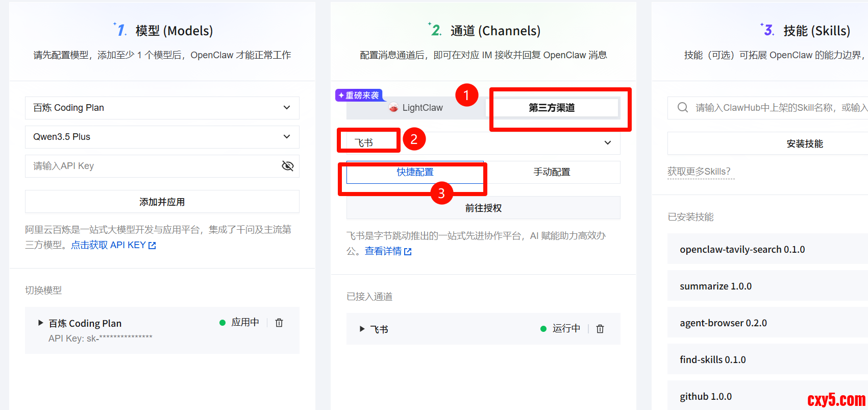Viewport: 868px width, 410px height.
Task: Click the 重磅来袭 badge
Action: (359, 95)
